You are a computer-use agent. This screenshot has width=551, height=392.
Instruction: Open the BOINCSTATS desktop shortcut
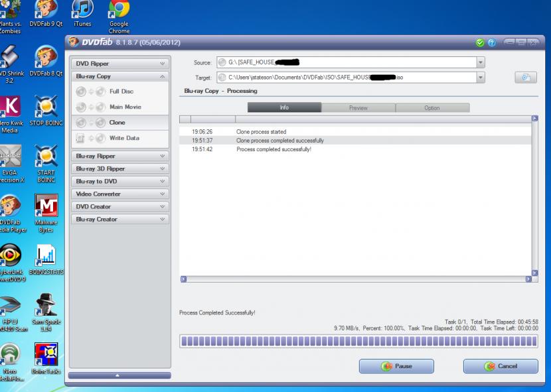tap(46, 259)
